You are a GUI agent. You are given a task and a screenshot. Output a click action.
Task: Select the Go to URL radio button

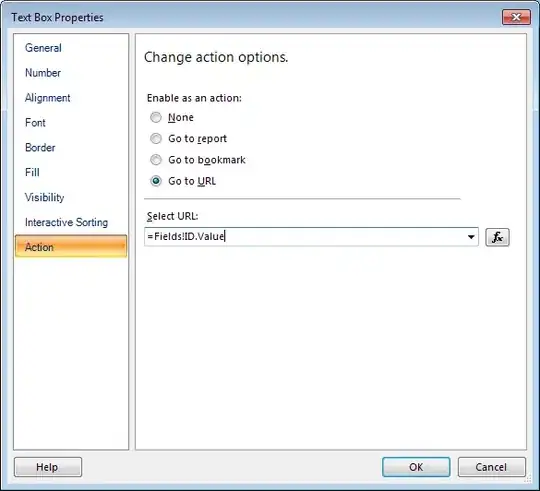156,181
